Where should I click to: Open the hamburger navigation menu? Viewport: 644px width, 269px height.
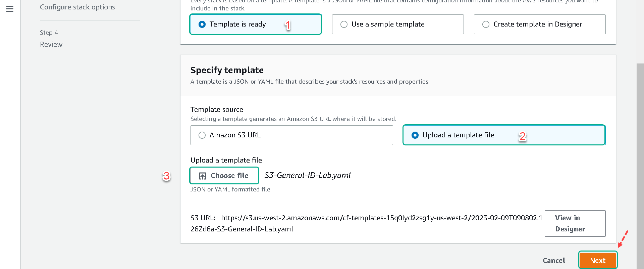pyautogui.click(x=10, y=9)
